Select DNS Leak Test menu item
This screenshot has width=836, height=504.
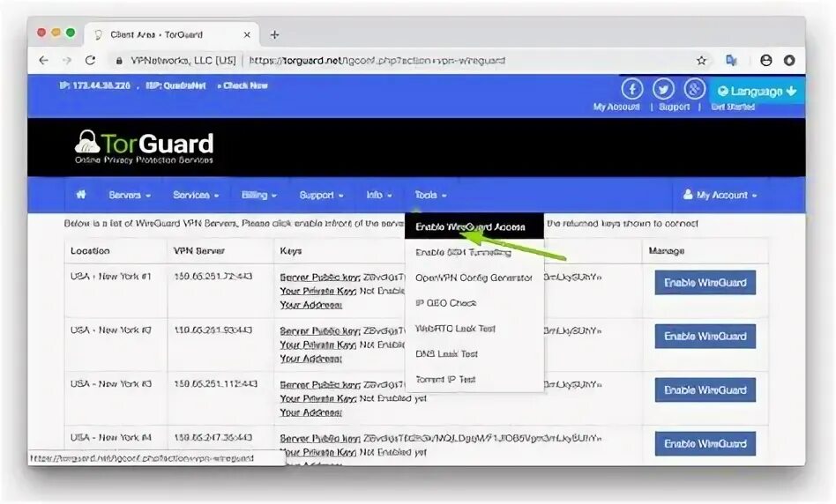tap(474, 353)
